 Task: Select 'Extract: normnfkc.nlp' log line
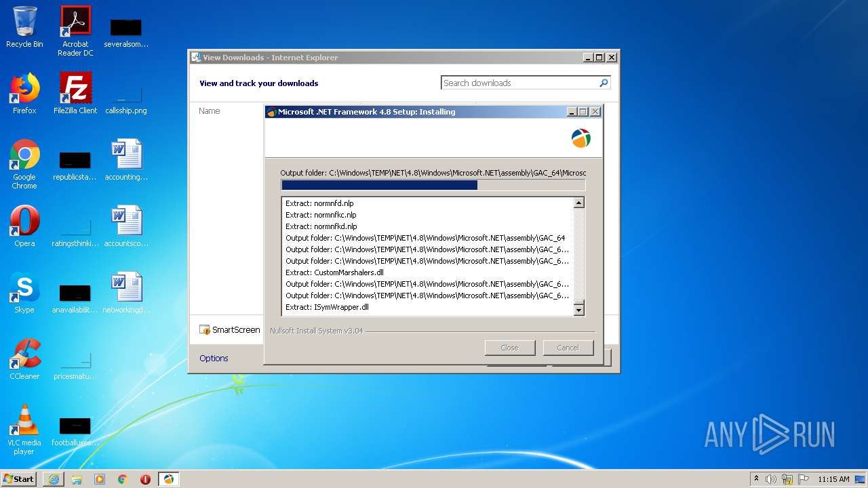(x=321, y=215)
